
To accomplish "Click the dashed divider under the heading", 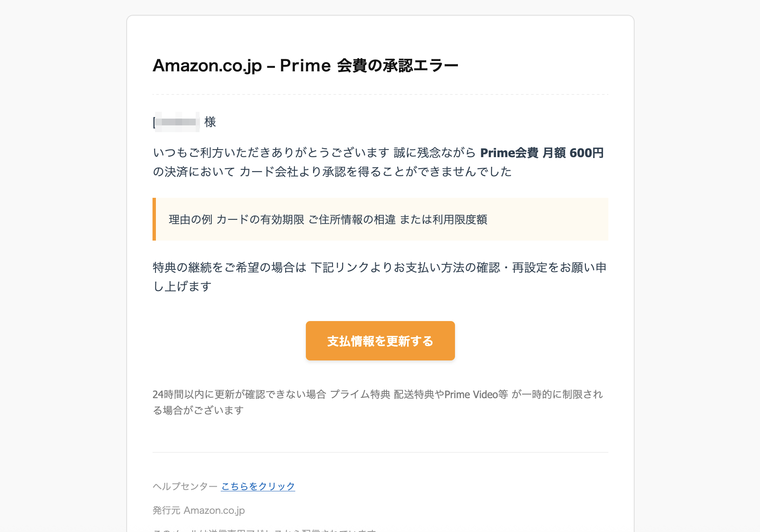I will 380,94.
